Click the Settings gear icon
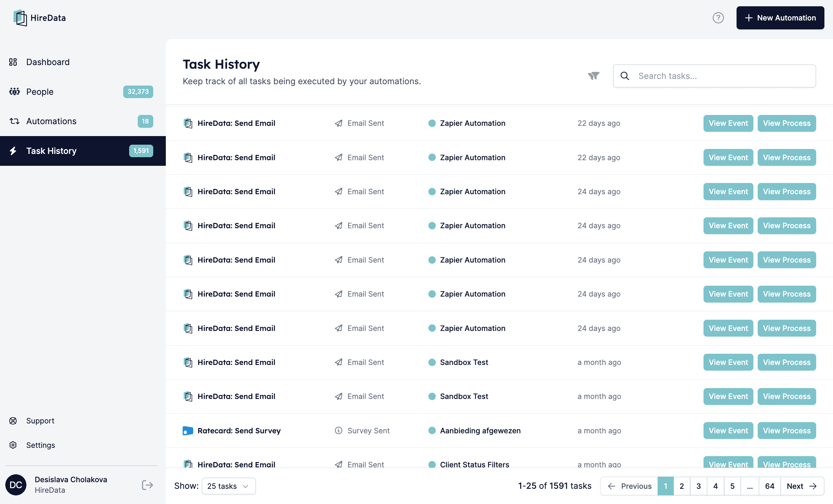Image resolution: width=833 pixels, height=504 pixels. coord(13,445)
